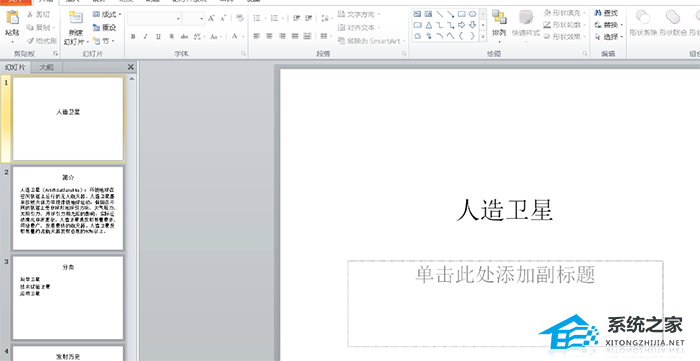Toggle Strikethrough (abc) formatting

coord(184,37)
